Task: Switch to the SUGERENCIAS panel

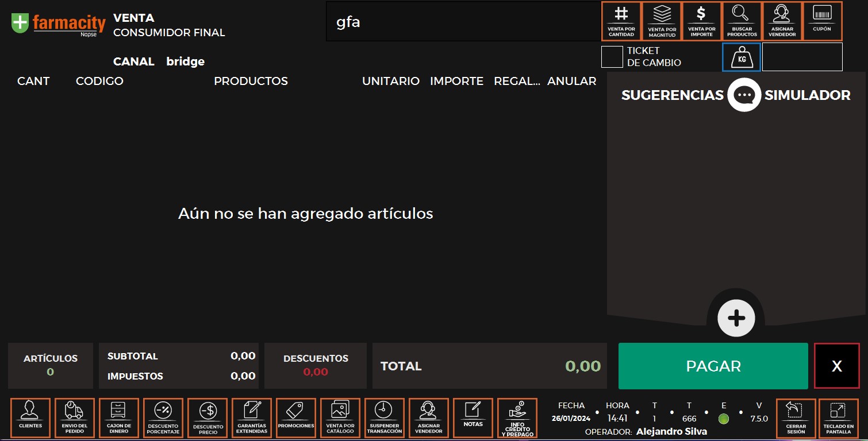Action: tap(671, 95)
